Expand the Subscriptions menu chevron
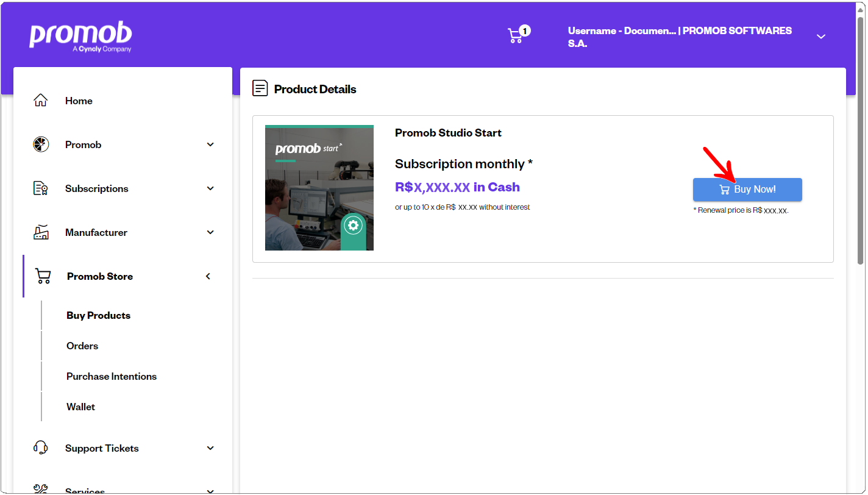The image size is (868, 495). click(x=210, y=188)
